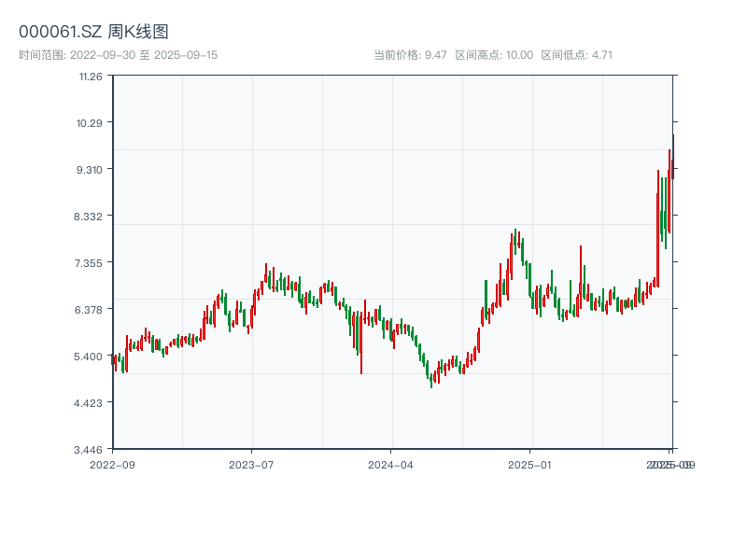Image resolution: width=747 pixels, height=560 pixels.
Task: Click the overlapping 2025-09 x-axis label
Action: pyautogui.click(x=670, y=465)
